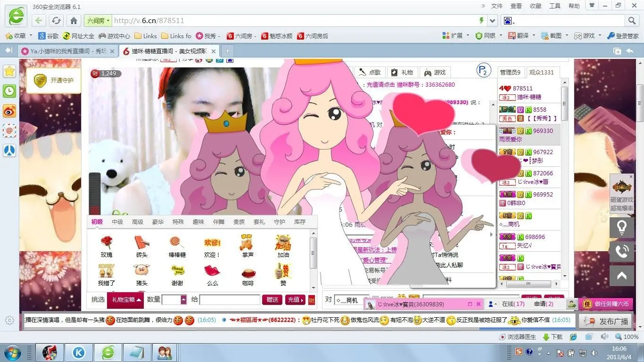644x362 pixels.
Task: Switch to 中级 gift category tab
Action: tap(117, 222)
